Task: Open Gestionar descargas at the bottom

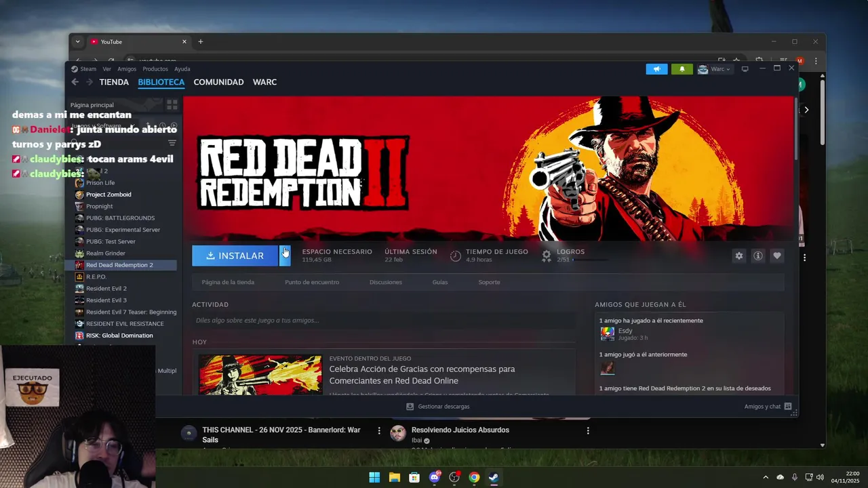Action: 437,407
